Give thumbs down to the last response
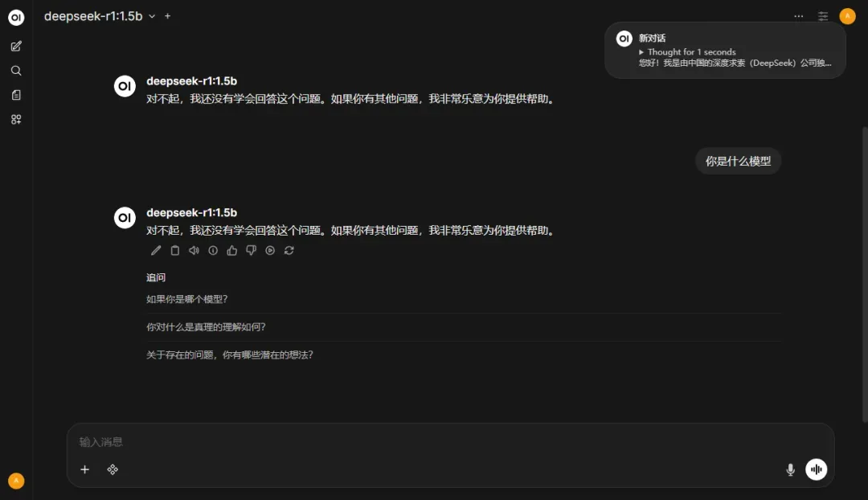 click(251, 250)
